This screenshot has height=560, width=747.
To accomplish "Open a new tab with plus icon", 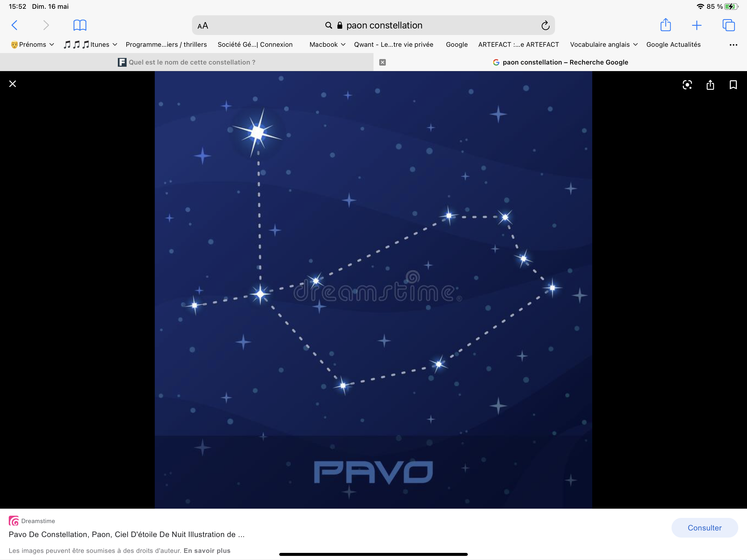I will 696,25.
